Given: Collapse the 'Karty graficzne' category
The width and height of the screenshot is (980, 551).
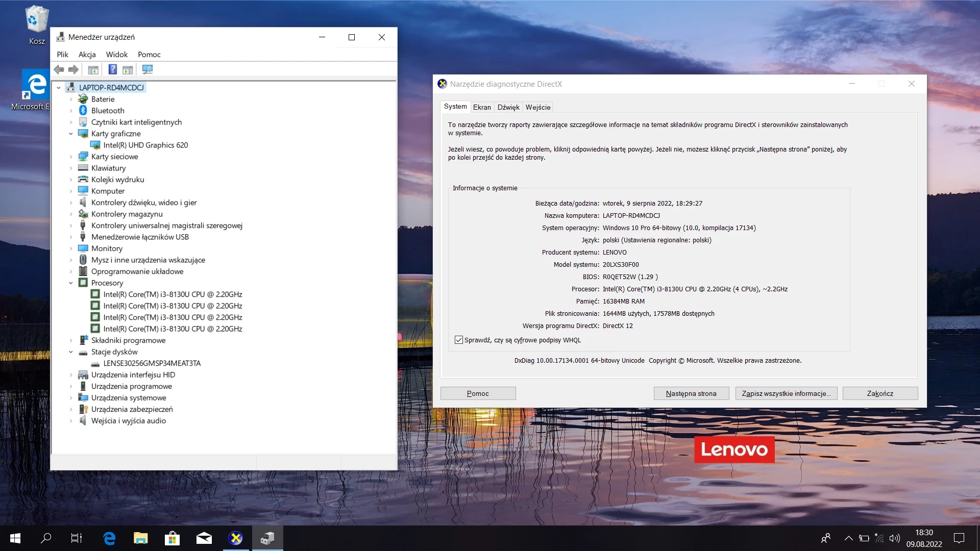Looking at the screenshot, I should 71,134.
